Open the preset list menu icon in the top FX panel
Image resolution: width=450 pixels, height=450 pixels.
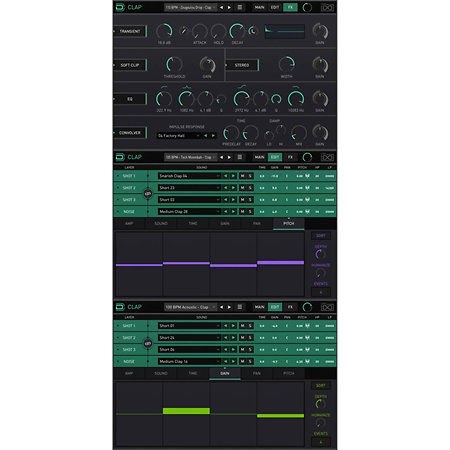click(240, 7)
